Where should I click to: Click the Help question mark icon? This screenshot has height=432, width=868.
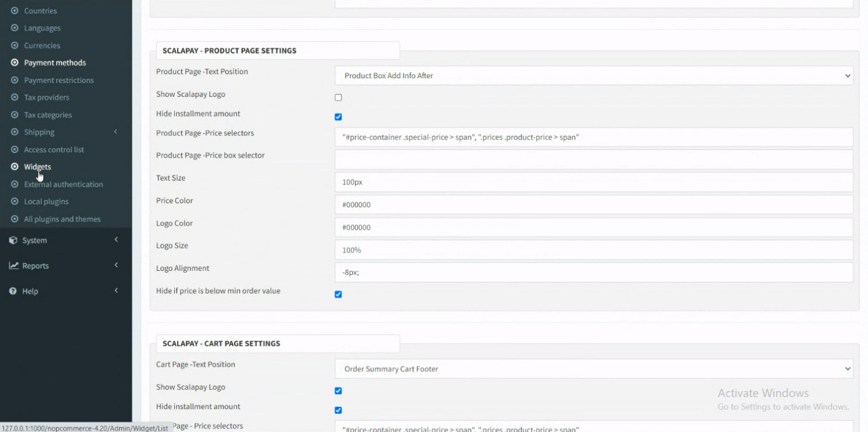(x=13, y=291)
